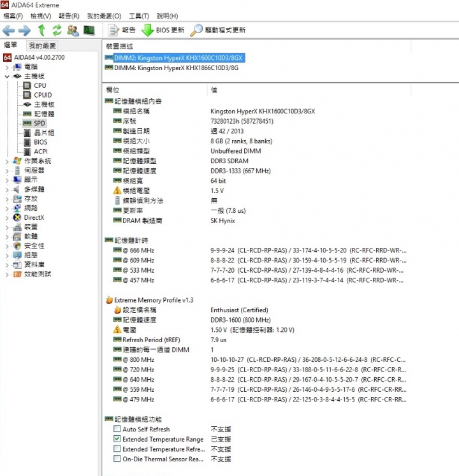
Task: Refresh the page with green arrows icon
Action: [x=57, y=31]
